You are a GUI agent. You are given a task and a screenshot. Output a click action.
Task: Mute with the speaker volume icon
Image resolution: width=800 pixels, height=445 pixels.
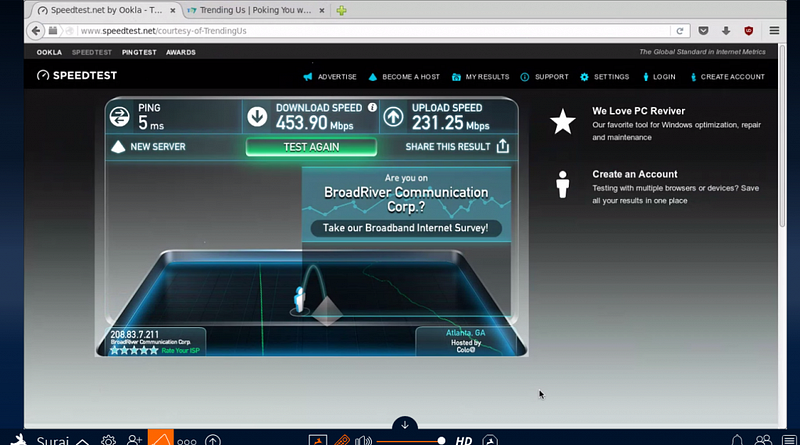click(363, 440)
